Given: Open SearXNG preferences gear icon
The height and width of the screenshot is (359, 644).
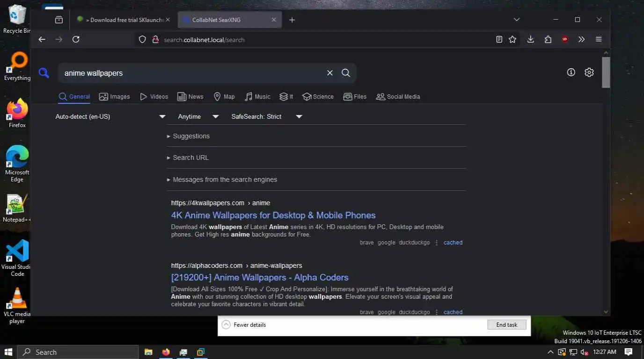Looking at the screenshot, I should (589, 72).
